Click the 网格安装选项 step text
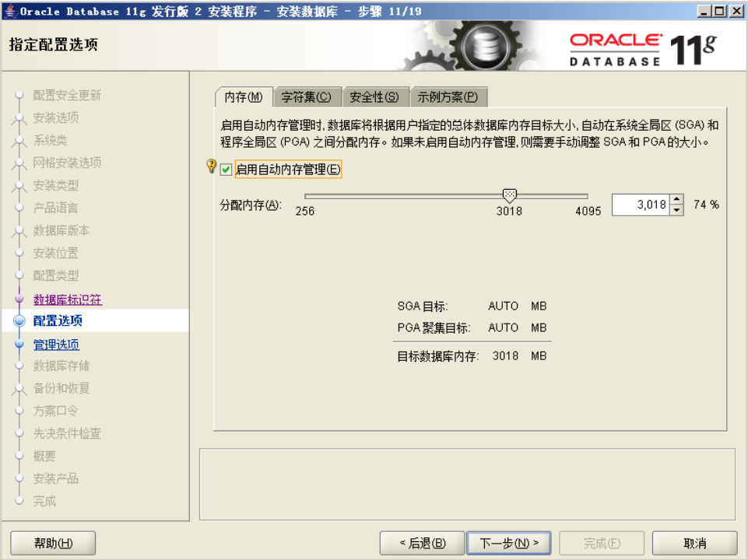 coord(67,163)
